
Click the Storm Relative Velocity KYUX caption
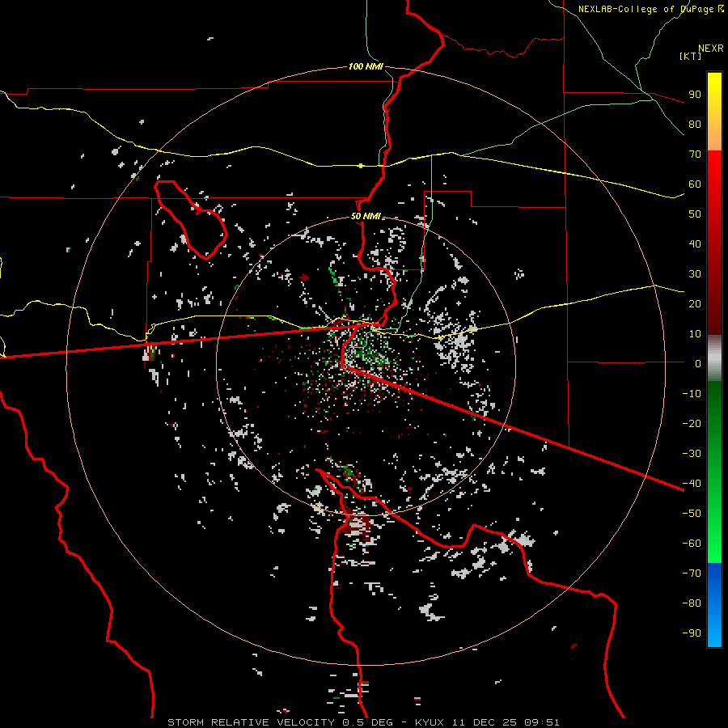pyautogui.click(x=363, y=722)
